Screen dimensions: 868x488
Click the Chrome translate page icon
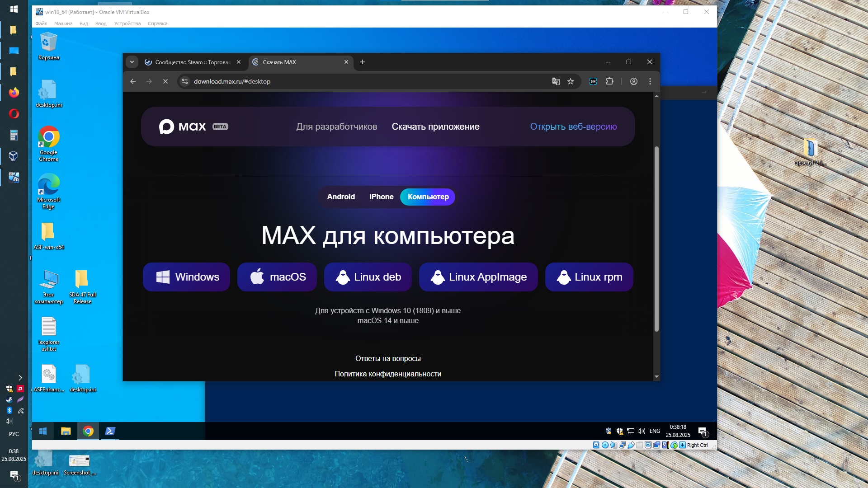point(556,81)
